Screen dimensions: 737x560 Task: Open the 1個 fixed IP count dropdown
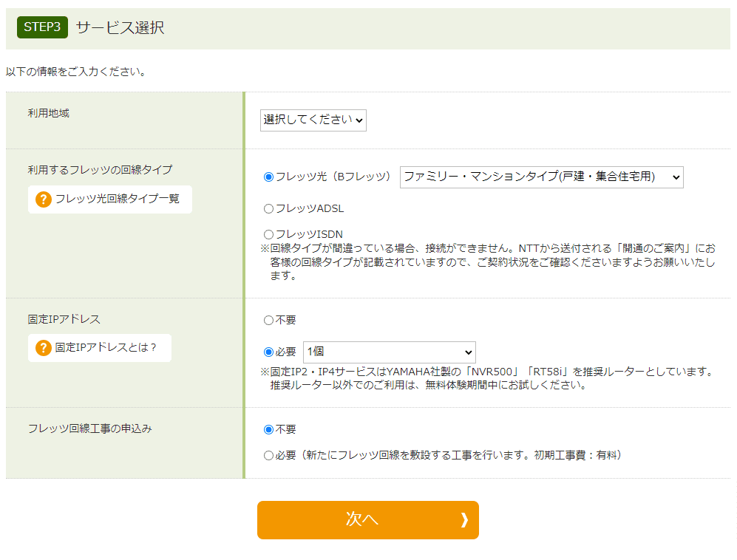tap(389, 352)
